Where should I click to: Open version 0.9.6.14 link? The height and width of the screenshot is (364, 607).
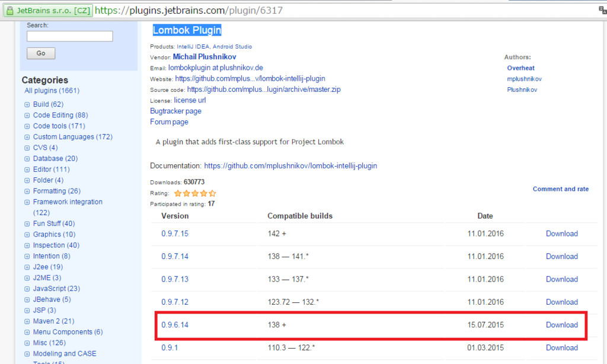tap(175, 325)
